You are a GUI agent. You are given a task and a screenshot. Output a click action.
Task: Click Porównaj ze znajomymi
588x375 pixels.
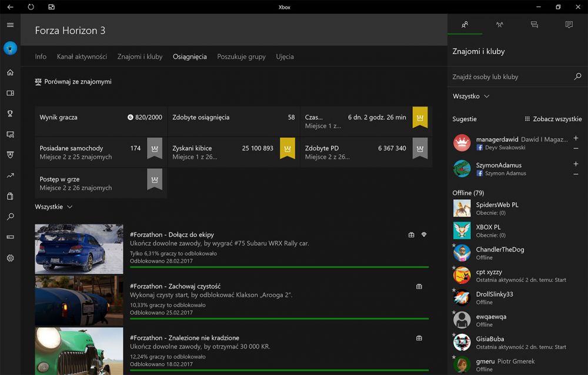(73, 81)
